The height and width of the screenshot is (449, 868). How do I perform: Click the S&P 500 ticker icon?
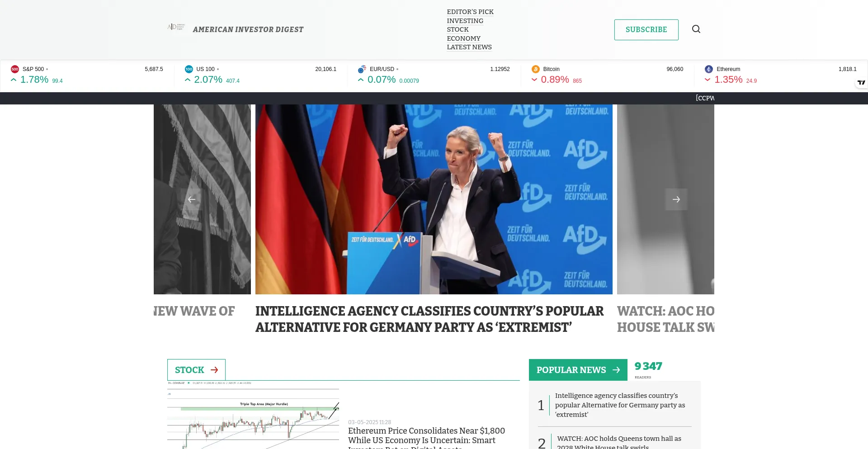point(15,69)
